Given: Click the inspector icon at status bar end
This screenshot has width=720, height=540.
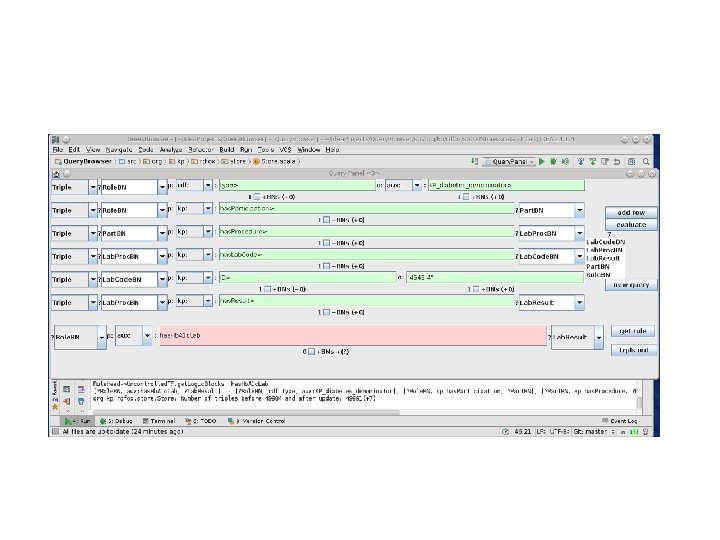Looking at the screenshot, I should click(x=645, y=432).
